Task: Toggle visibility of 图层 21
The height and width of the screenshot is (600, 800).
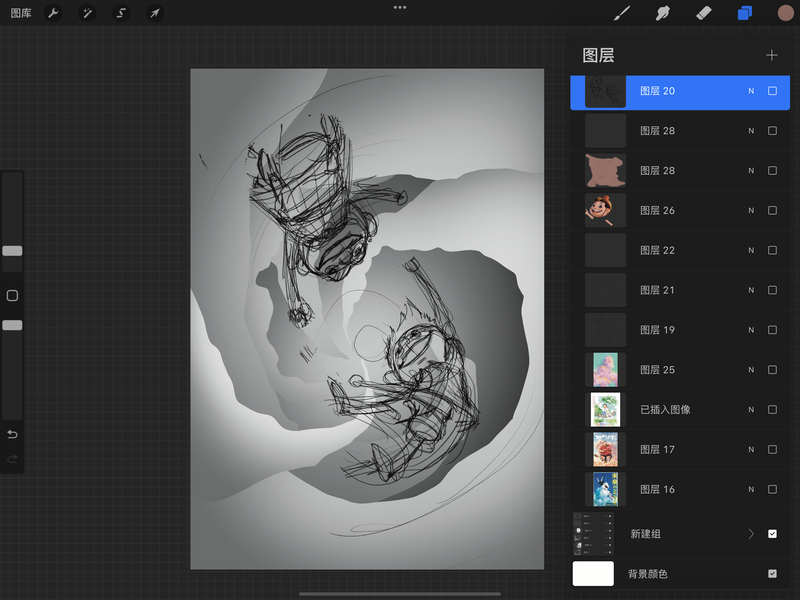Action: coord(772,290)
